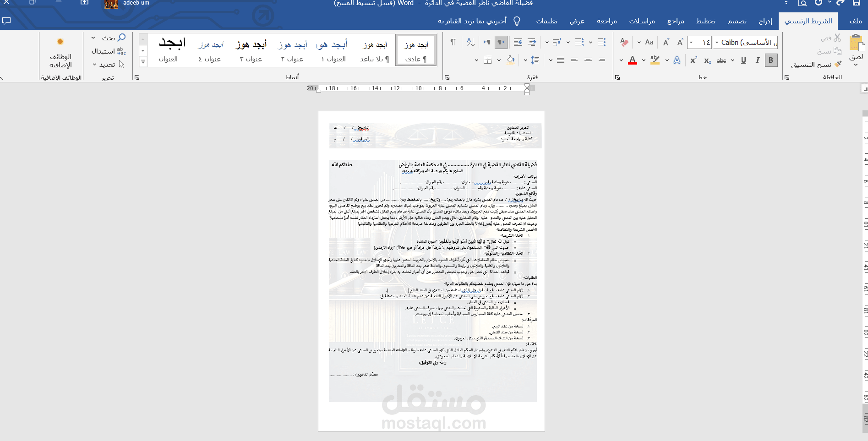
Task: Switch to the مراسلات (Mailings) tab
Action: [642, 21]
